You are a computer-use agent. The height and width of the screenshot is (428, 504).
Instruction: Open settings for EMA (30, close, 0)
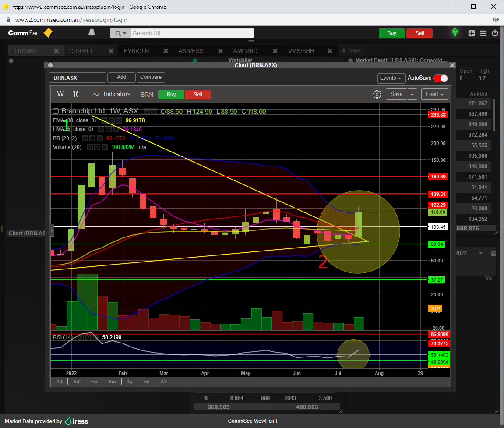pyautogui.click(x=112, y=120)
